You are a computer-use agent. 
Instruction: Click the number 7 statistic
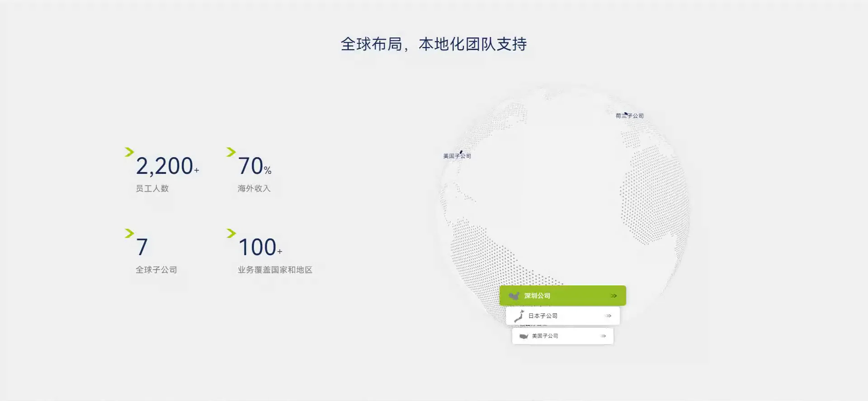(142, 247)
